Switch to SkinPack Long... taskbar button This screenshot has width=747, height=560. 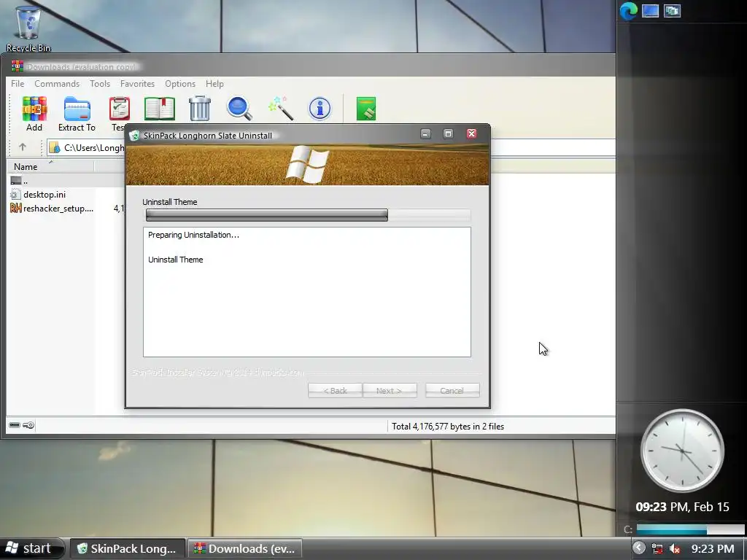(128, 548)
